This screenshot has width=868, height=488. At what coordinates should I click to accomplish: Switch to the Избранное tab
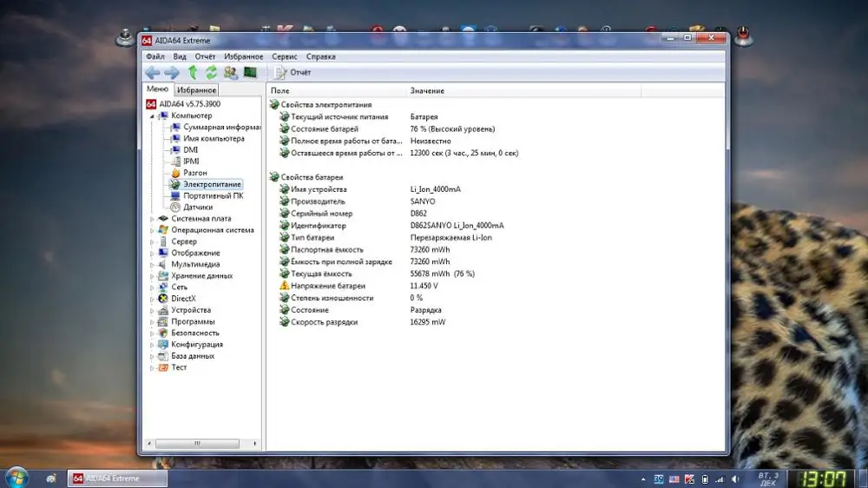[x=196, y=90]
